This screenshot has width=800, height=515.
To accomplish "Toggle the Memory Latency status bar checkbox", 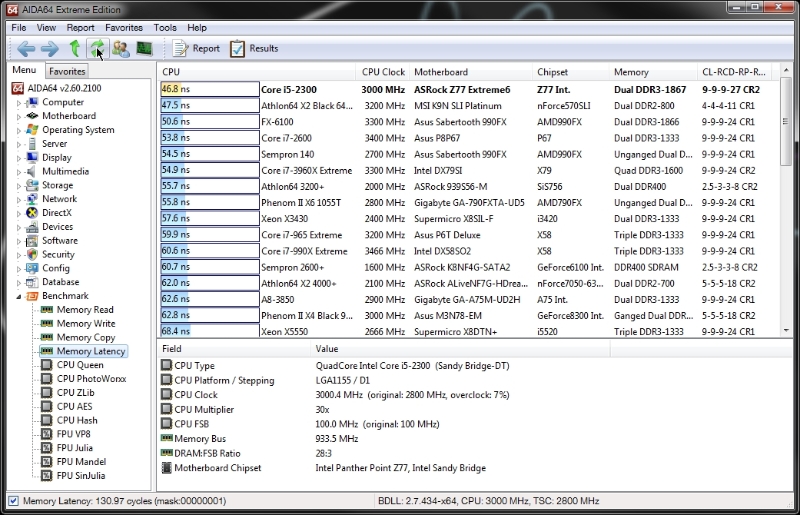I will coord(14,501).
